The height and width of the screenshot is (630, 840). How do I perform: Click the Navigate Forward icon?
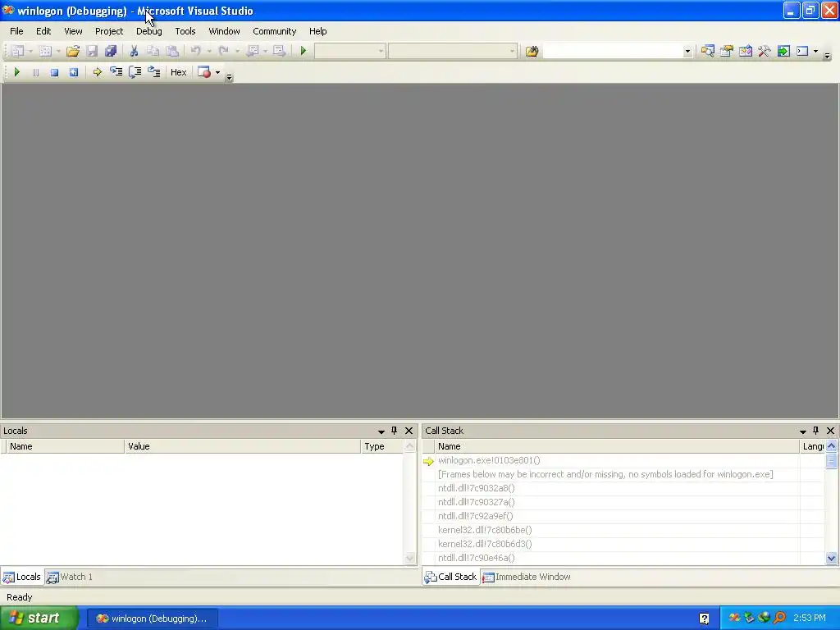[279, 51]
